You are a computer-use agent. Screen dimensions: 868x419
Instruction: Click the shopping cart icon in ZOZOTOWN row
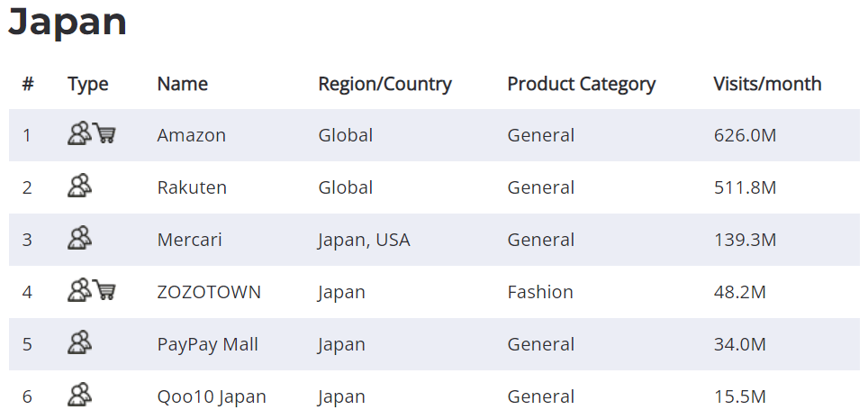[104, 290]
